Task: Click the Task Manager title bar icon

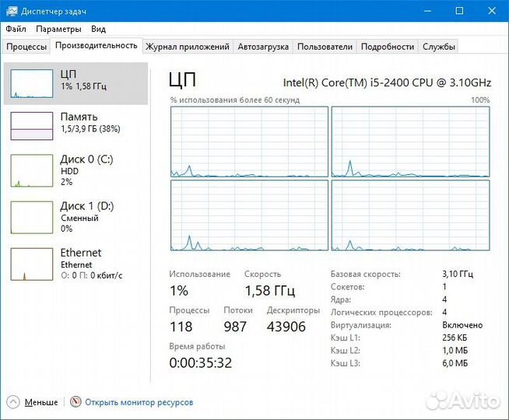Action: tap(10, 11)
